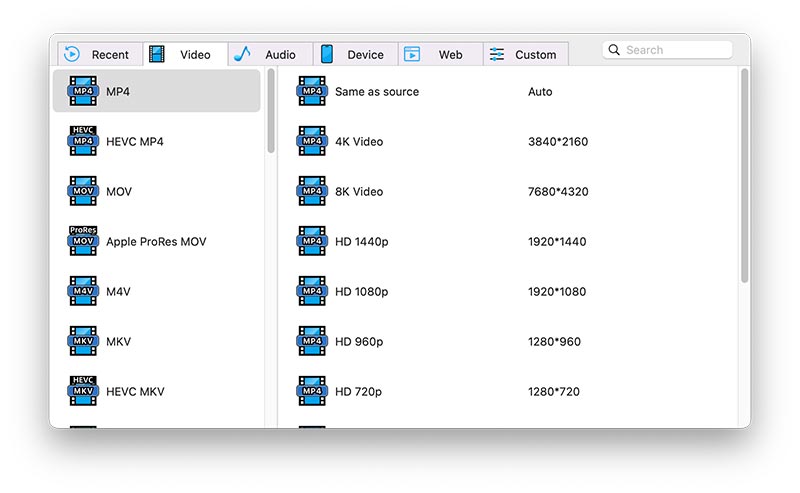Click the HEVC MP4 format icon
The height and width of the screenshot is (493, 800).
pyautogui.click(x=83, y=140)
